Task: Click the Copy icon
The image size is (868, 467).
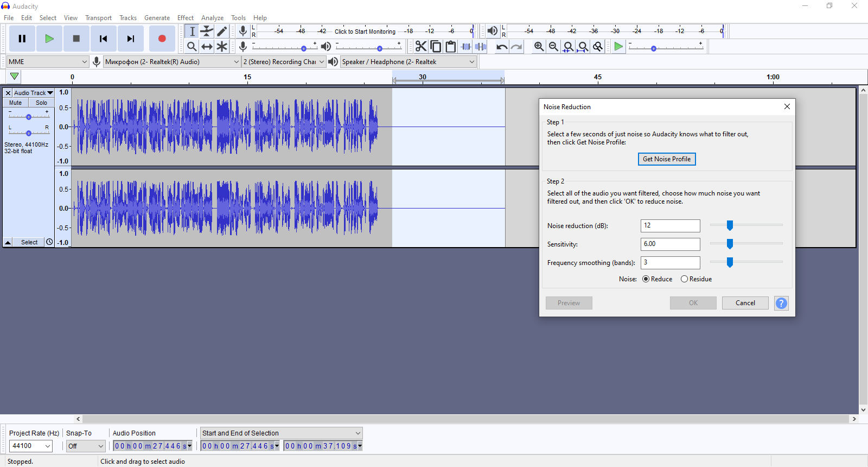Action: (x=436, y=47)
